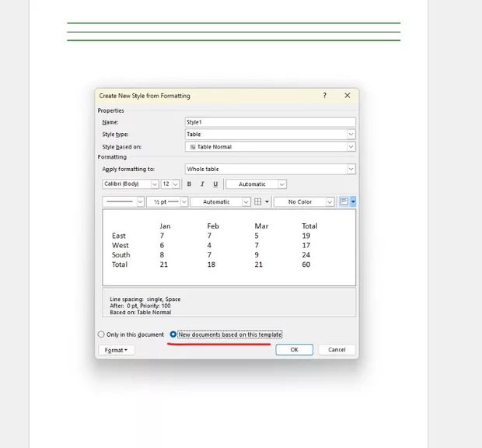Click the Help question mark icon
The height and width of the screenshot is (448, 482).
tap(325, 96)
